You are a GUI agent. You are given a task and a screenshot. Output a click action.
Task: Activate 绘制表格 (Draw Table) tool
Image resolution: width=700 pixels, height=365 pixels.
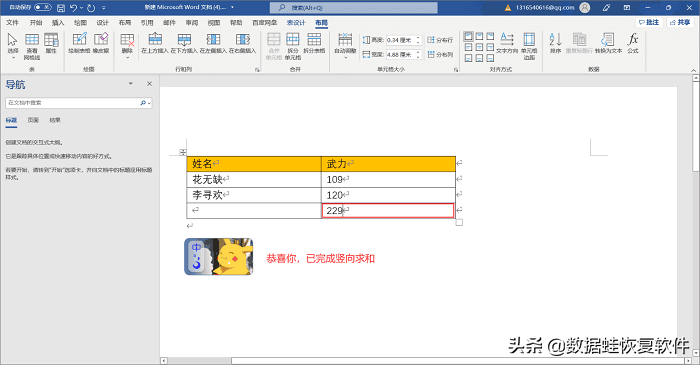tap(79, 43)
